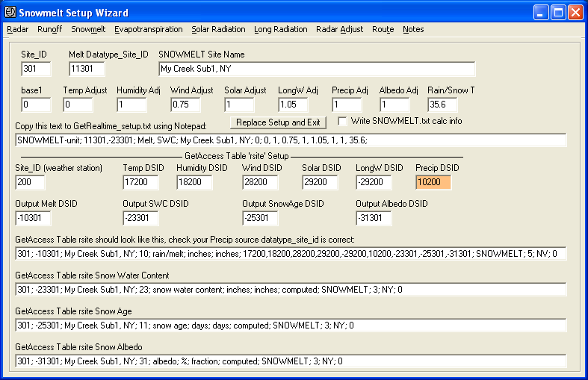Viewport: 588px width, 380px height.
Task: Click the Site_ID field containing 301
Action: (x=36, y=69)
